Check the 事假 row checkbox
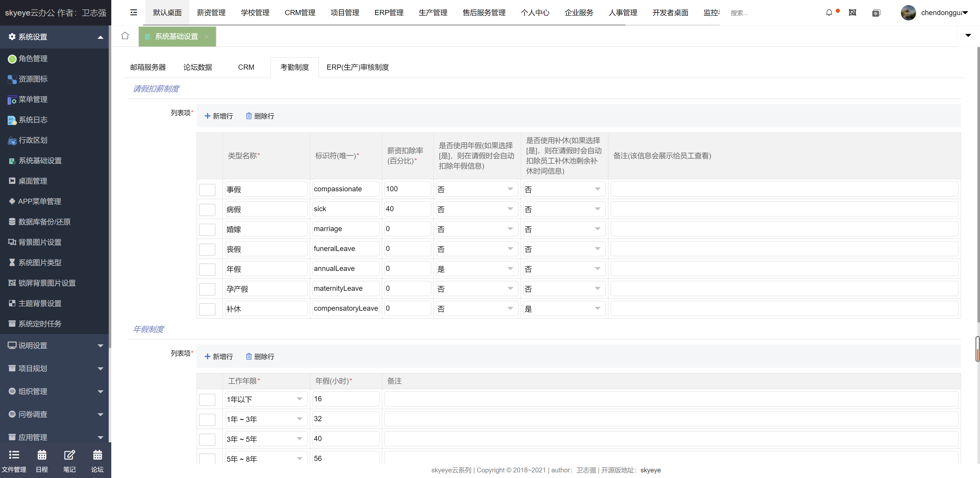The image size is (980, 478). pyautogui.click(x=208, y=189)
